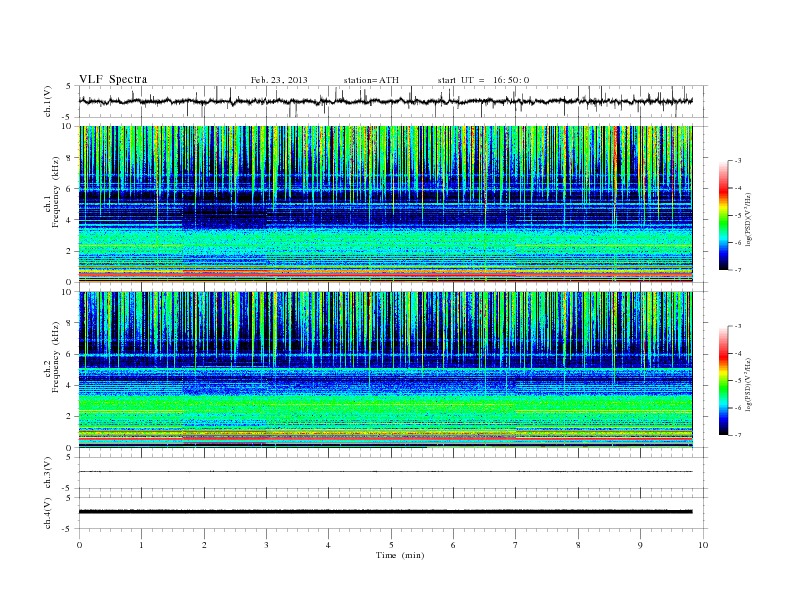Click the color bar beside the ch.2 spectrogram

click(x=723, y=381)
